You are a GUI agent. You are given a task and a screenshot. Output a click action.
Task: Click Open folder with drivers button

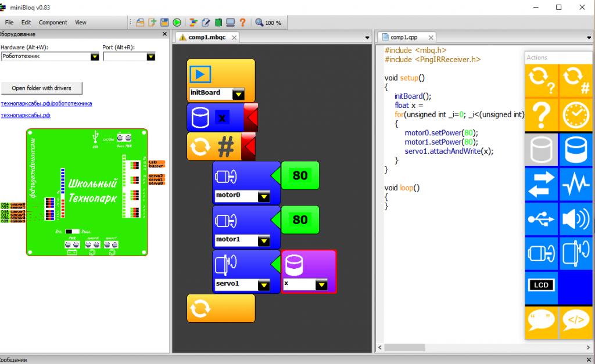pyautogui.click(x=42, y=88)
